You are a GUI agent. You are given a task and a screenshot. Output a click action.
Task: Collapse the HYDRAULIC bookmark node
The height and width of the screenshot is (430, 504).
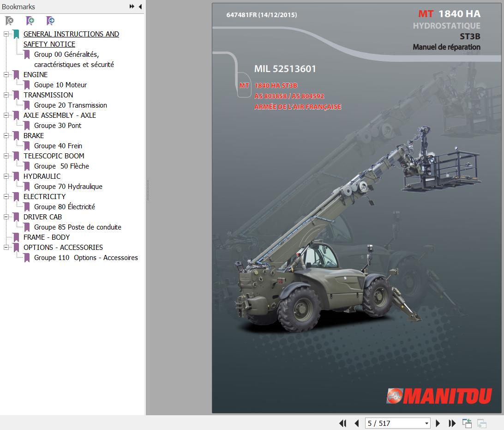(x=6, y=176)
